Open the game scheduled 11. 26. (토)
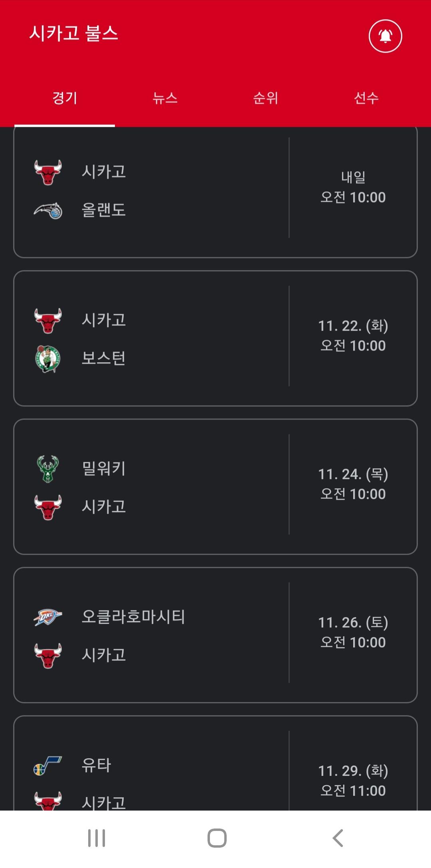The width and height of the screenshot is (431, 868). [215, 635]
